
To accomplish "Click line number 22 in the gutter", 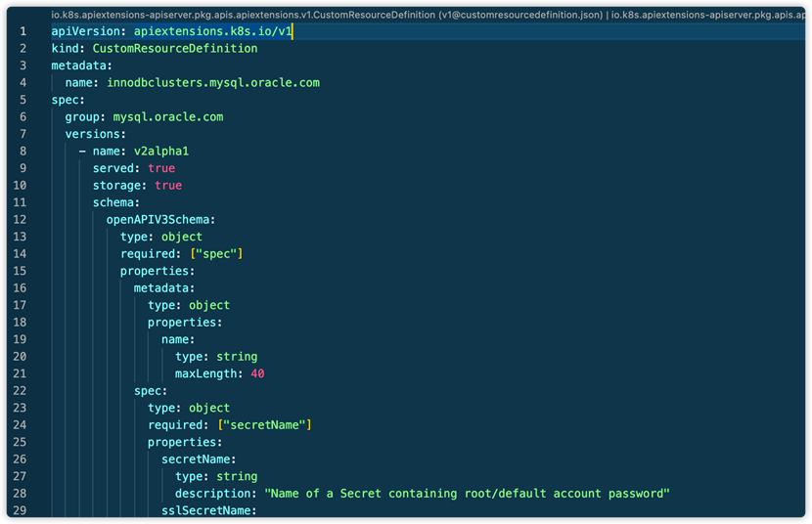I will tap(20, 390).
